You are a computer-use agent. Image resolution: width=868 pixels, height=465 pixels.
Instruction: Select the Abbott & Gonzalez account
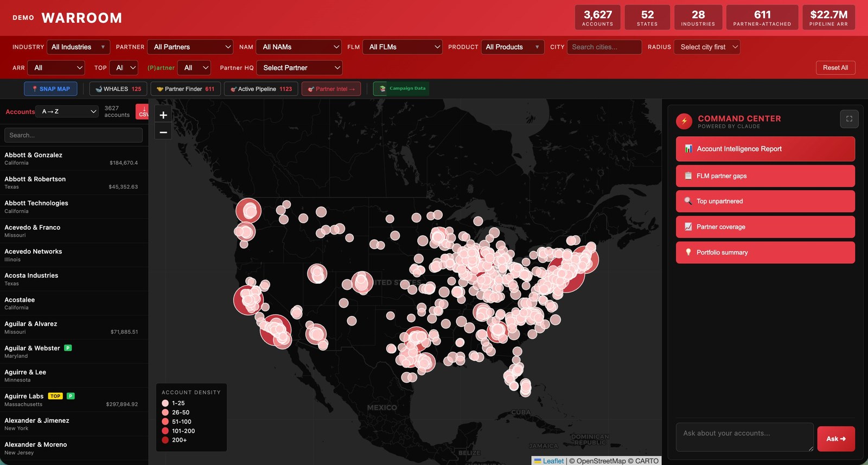click(74, 158)
